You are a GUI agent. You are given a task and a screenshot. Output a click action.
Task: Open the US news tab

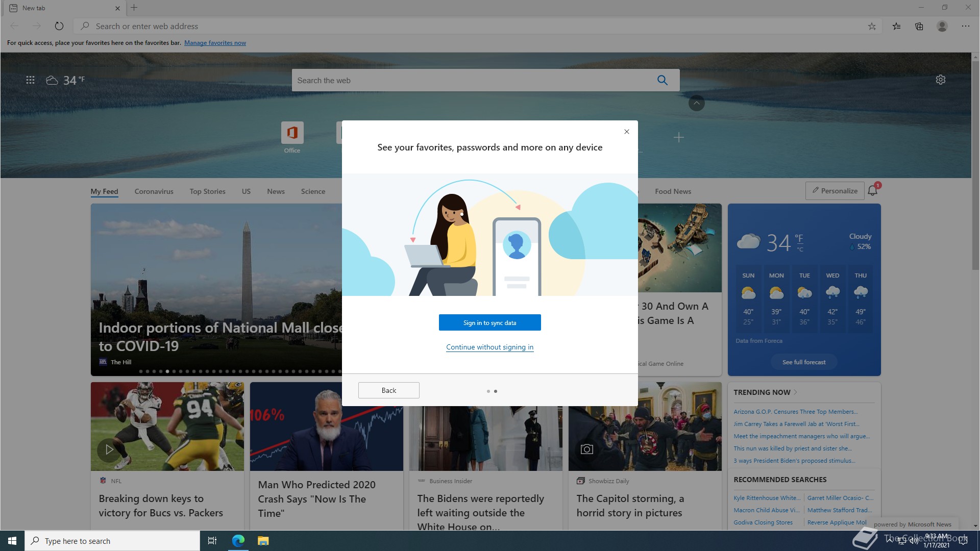[246, 191]
